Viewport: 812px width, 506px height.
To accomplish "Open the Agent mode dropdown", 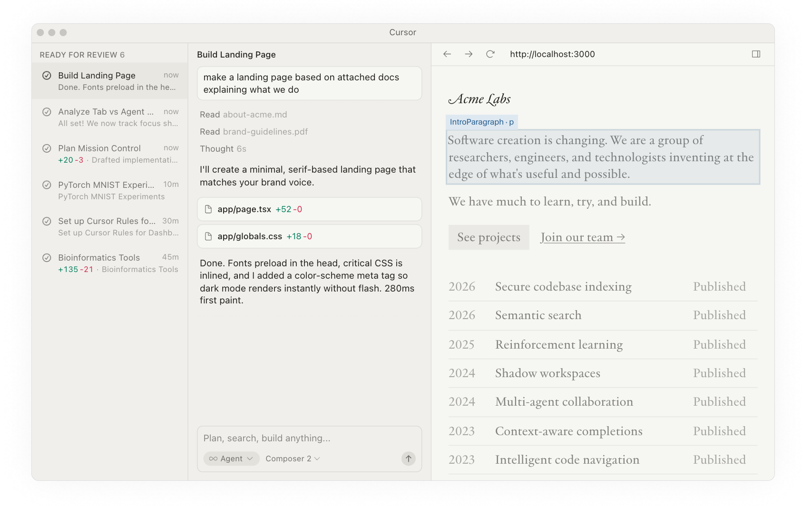I will pyautogui.click(x=232, y=458).
